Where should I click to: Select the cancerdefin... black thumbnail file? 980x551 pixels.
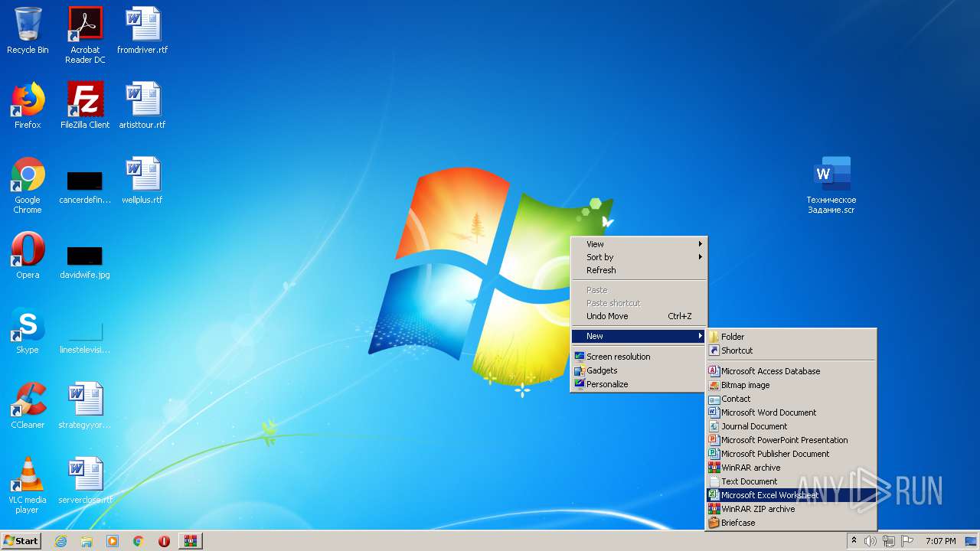pyautogui.click(x=85, y=187)
